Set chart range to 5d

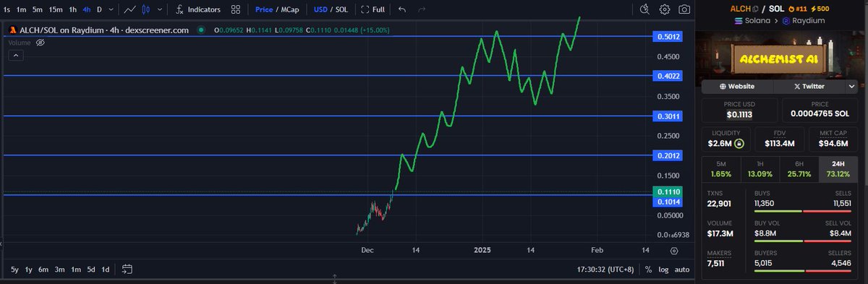91,270
